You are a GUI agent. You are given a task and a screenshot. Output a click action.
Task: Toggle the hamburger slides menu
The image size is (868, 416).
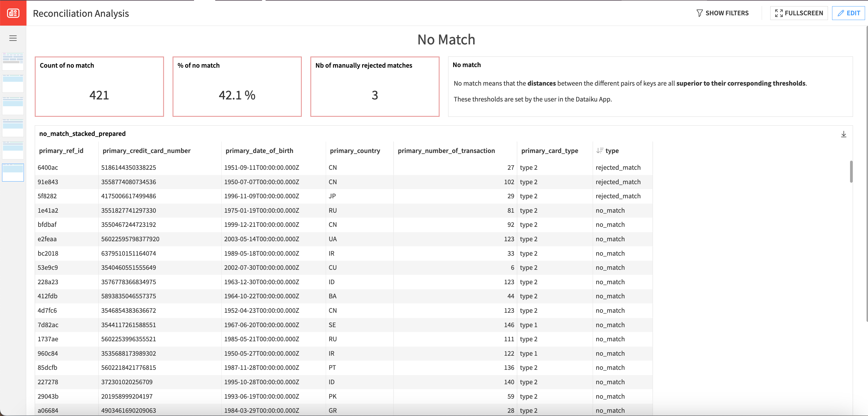pos(13,38)
